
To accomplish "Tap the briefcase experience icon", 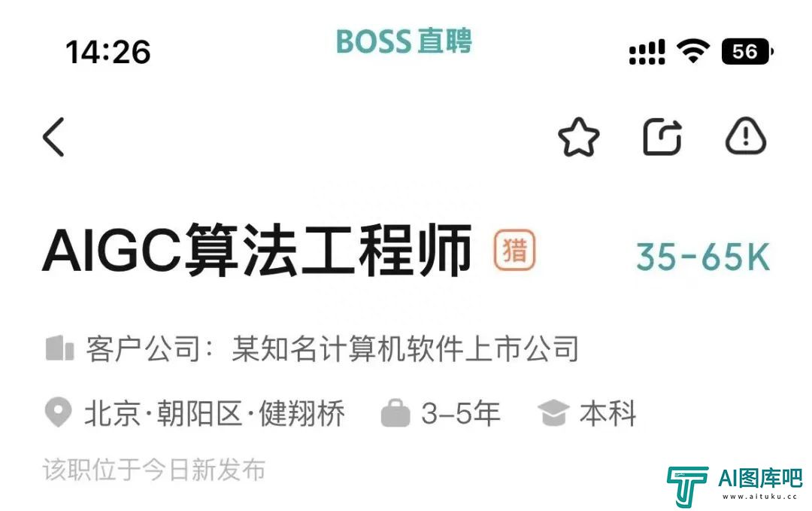I will coord(395,413).
